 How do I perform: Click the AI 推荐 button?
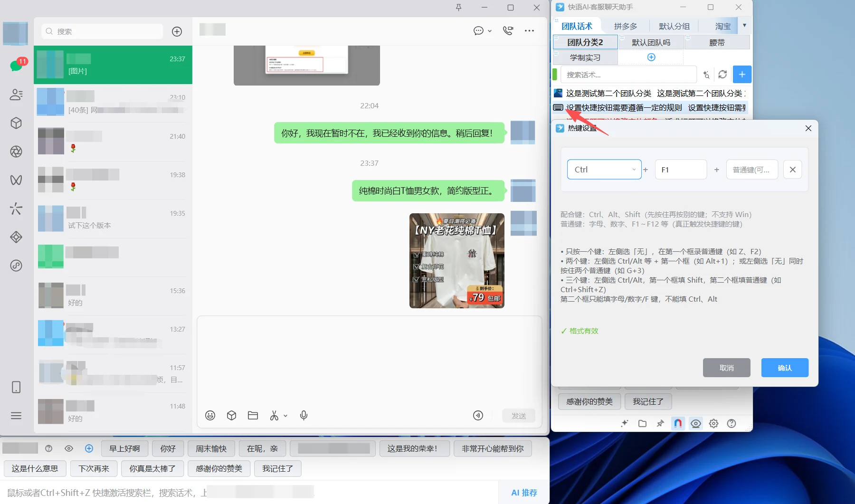(524, 493)
